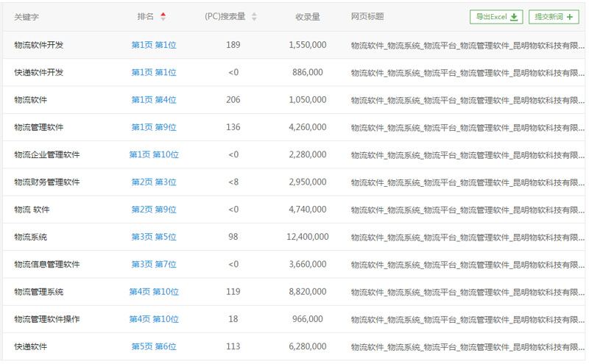Click 第5页 第6位 ranking link

coord(154,347)
